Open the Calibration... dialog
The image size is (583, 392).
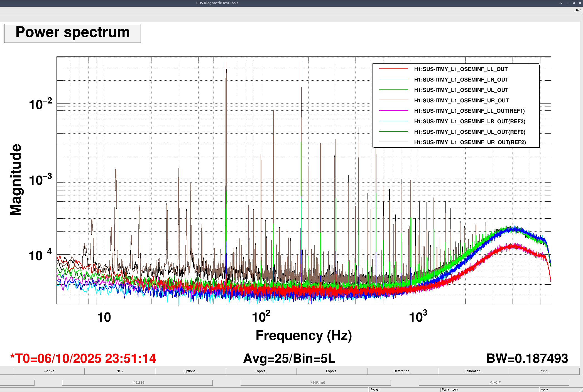473,371
